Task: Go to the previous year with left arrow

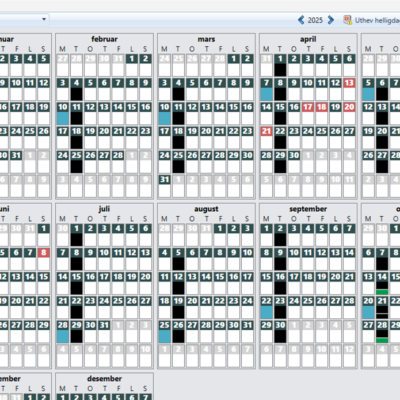Action: click(301, 20)
